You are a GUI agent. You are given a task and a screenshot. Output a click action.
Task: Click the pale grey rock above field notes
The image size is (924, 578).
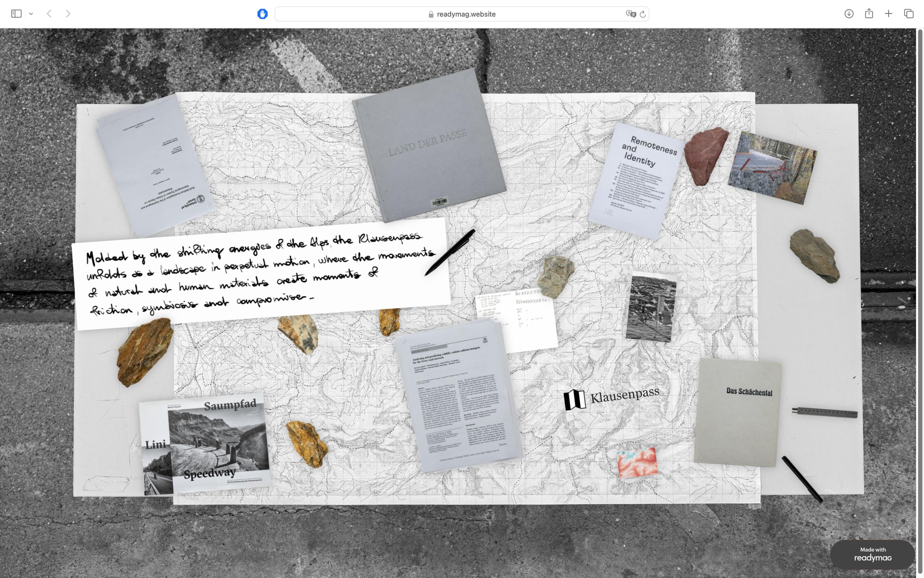(556, 277)
